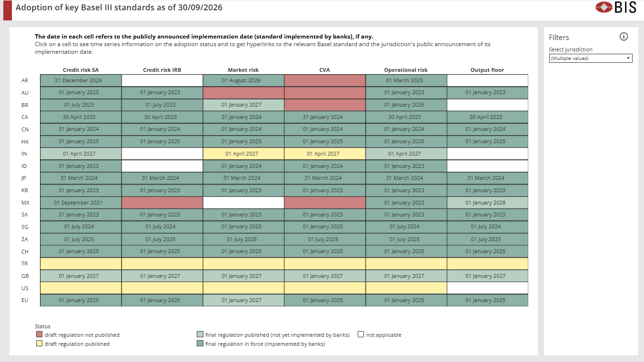Screen dimensions: 644x362
Task: Click CA Output floor cell 30 April 2023
Action: (x=487, y=117)
